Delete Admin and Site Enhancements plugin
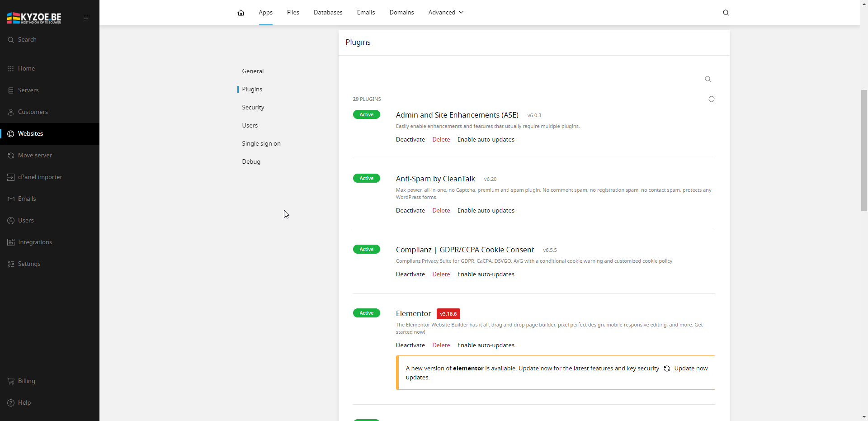This screenshot has height=421, width=868. (x=441, y=139)
